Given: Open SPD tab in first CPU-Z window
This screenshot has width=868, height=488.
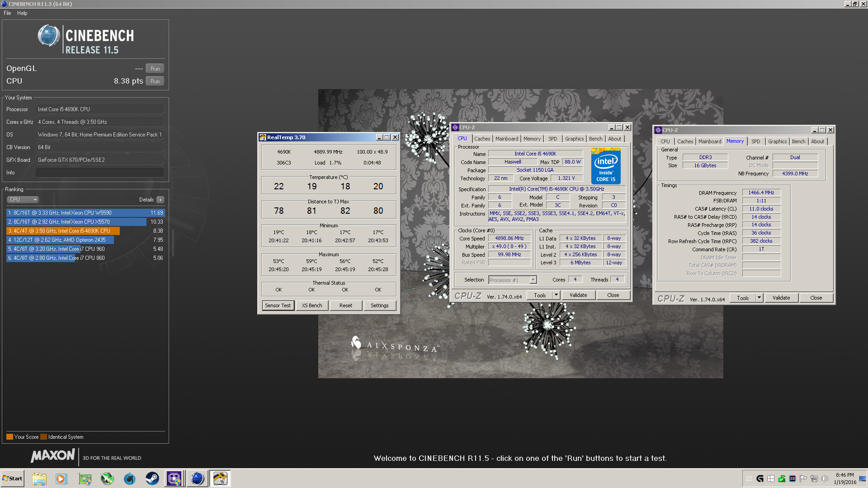Looking at the screenshot, I should point(552,139).
